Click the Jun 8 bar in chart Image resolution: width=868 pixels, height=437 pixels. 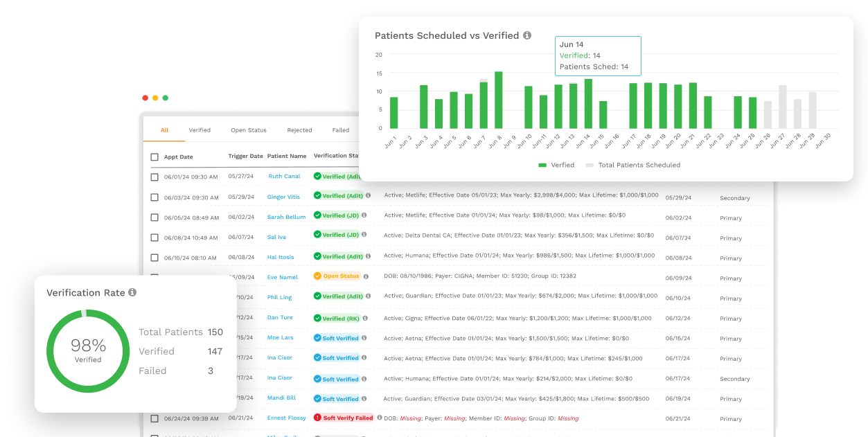pos(498,100)
